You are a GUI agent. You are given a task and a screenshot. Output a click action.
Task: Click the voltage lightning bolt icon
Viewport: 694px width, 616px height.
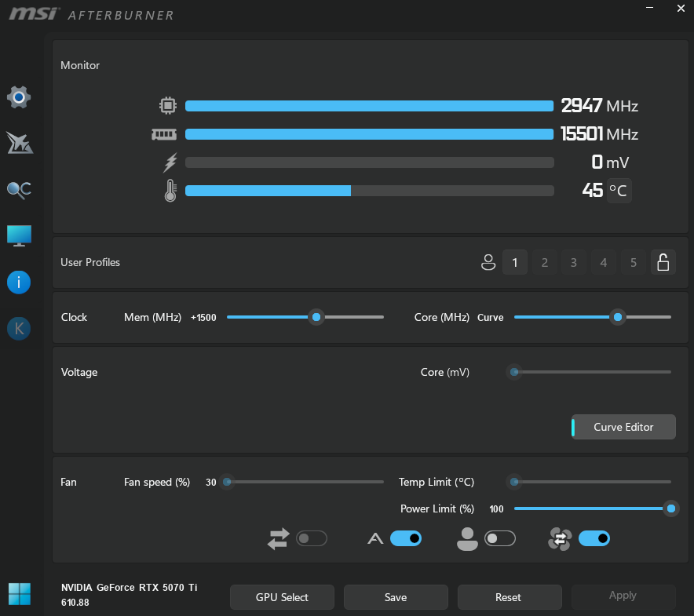[x=170, y=162]
